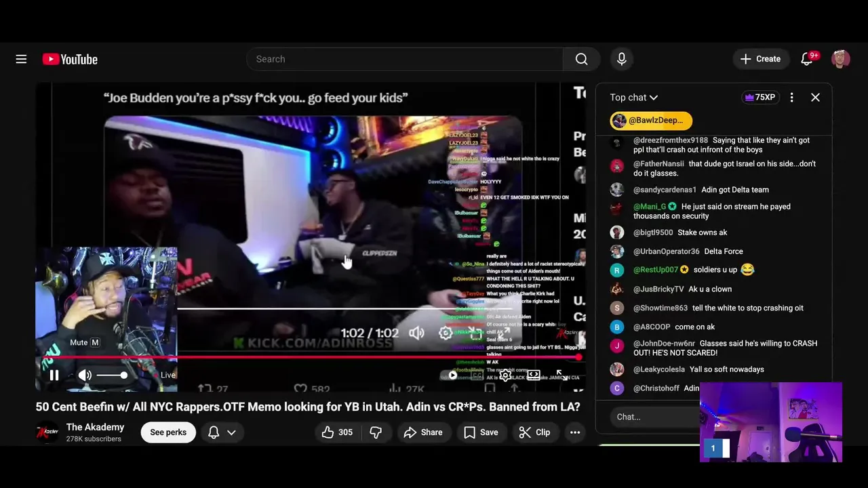Click the "278K subscribers" text
The image size is (868, 488).
94,439
